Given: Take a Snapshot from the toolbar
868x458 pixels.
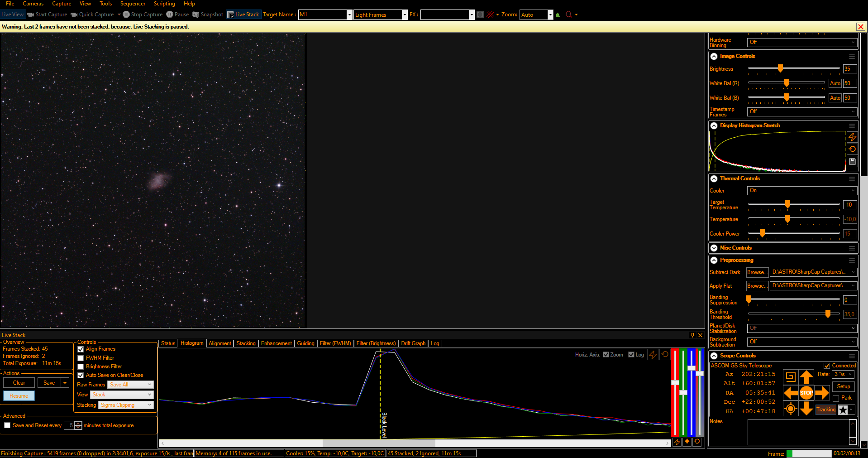Looking at the screenshot, I should click(208, 14).
